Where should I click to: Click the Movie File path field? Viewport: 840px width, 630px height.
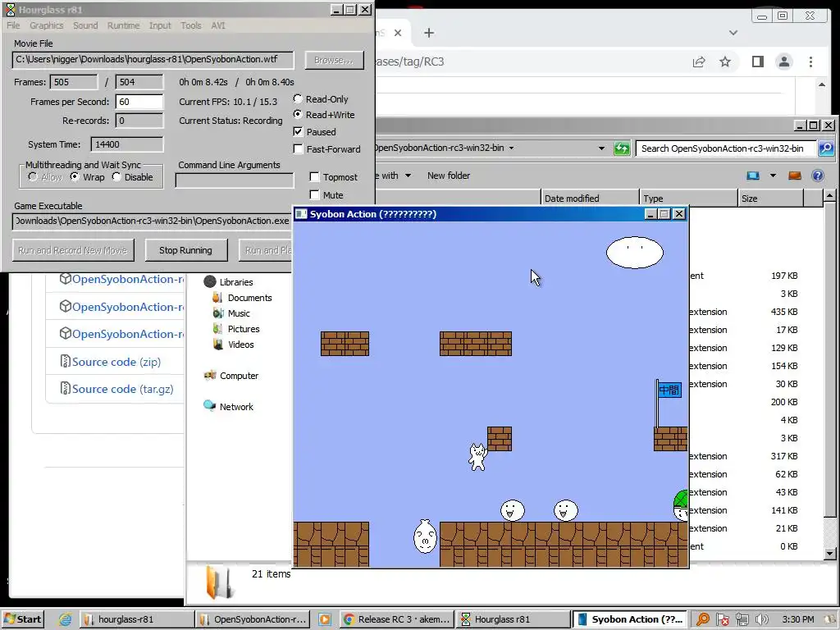pyautogui.click(x=153, y=59)
